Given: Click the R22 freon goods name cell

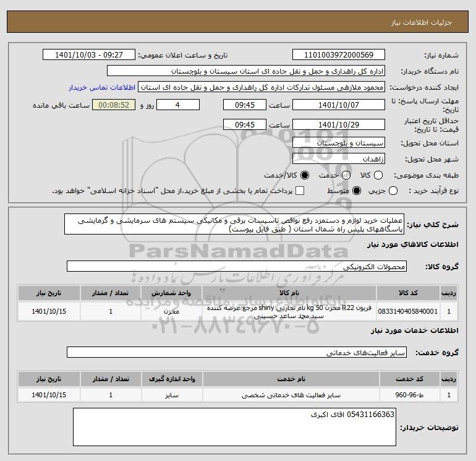Looking at the screenshot, I should coord(289,311).
